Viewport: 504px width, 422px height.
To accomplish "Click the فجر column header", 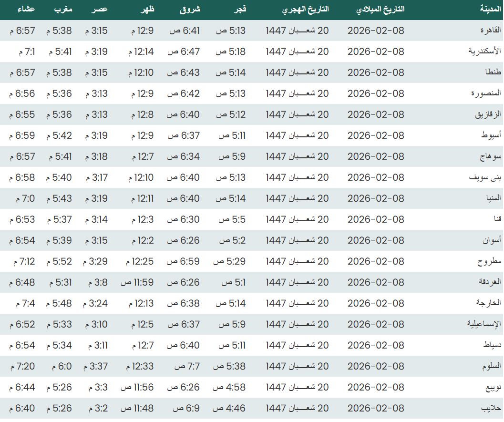I will tap(239, 10).
